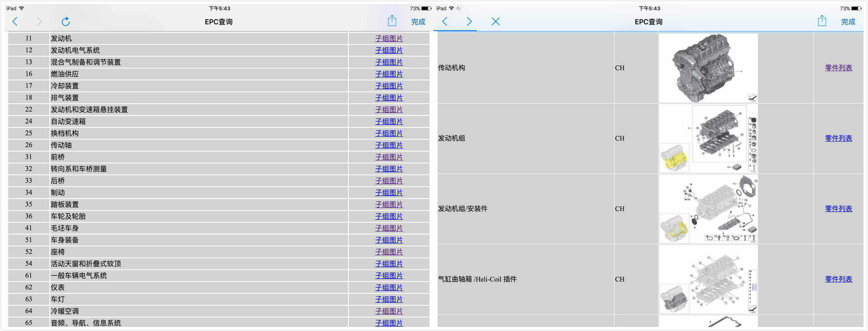The image size is (868, 331).
Task: Select the 转向系和车桥测量 row name
Action: point(79,169)
